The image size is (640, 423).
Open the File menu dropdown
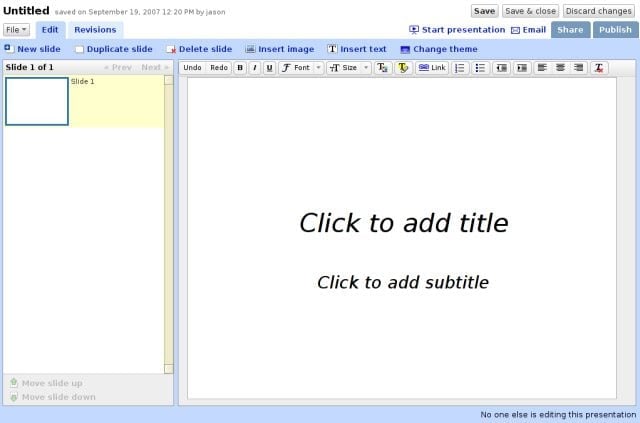[x=16, y=30]
